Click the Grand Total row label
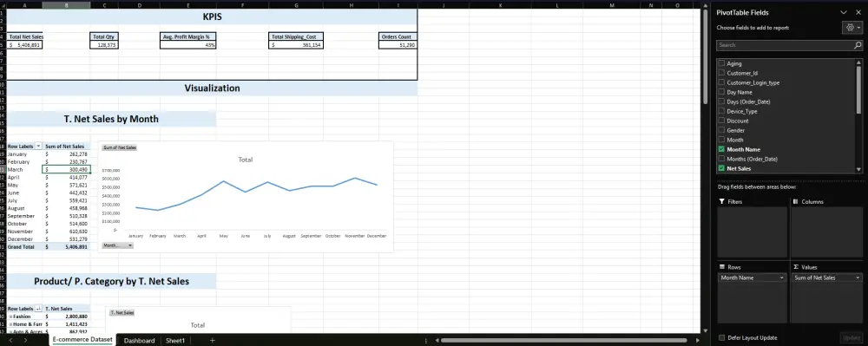The height and width of the screenshot is (346, 868). click(x=21, y=247)
